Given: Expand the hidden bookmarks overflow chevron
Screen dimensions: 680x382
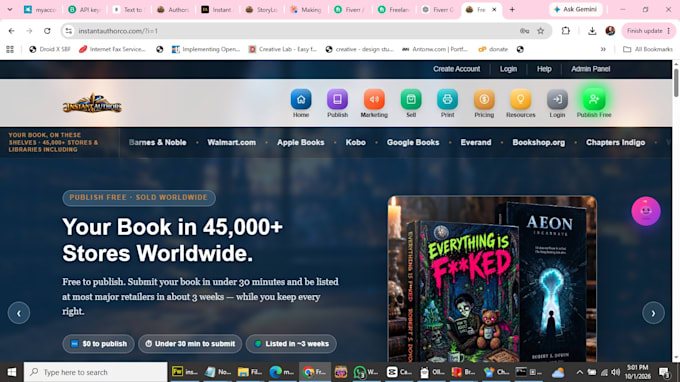Looking at the screenshot, I should pos(603,49).
